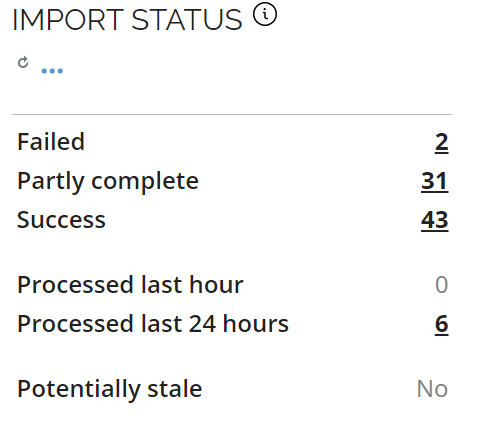Click the Processed last hour value 0
The image size is (478, 424).
point(441,285)
